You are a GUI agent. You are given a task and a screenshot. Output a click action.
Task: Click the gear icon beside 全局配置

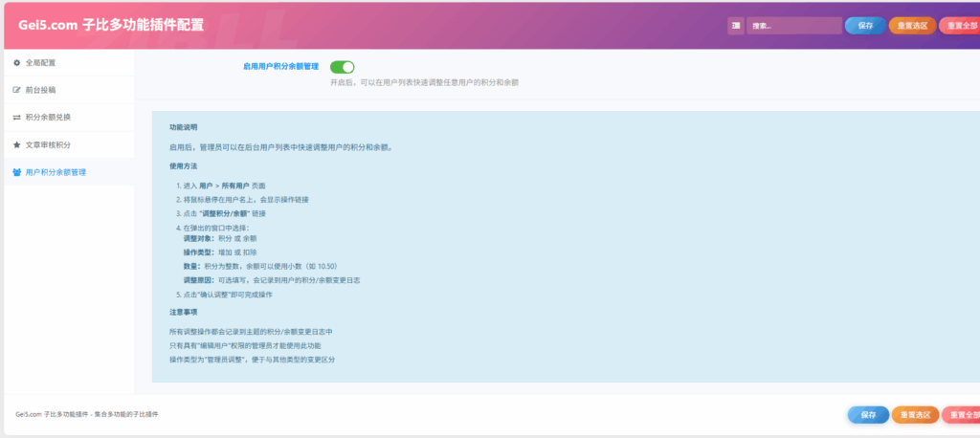tap(17, 63)
